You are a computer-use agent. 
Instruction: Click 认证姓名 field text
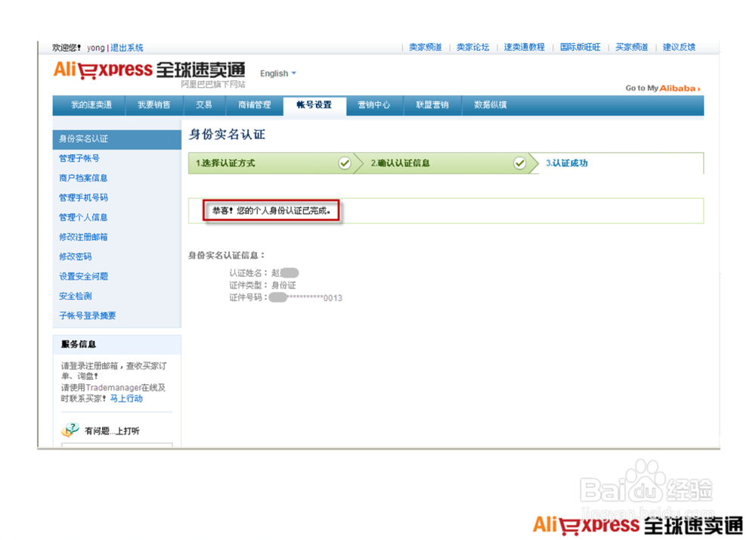(264, 273)
